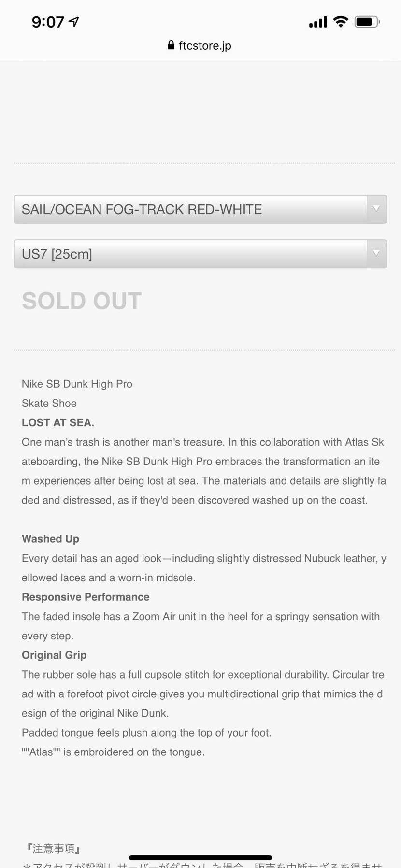This screenshot has height=868, width=401.
Task: Open the US7 [25cm] size dropdown
Action: [191, 254]
